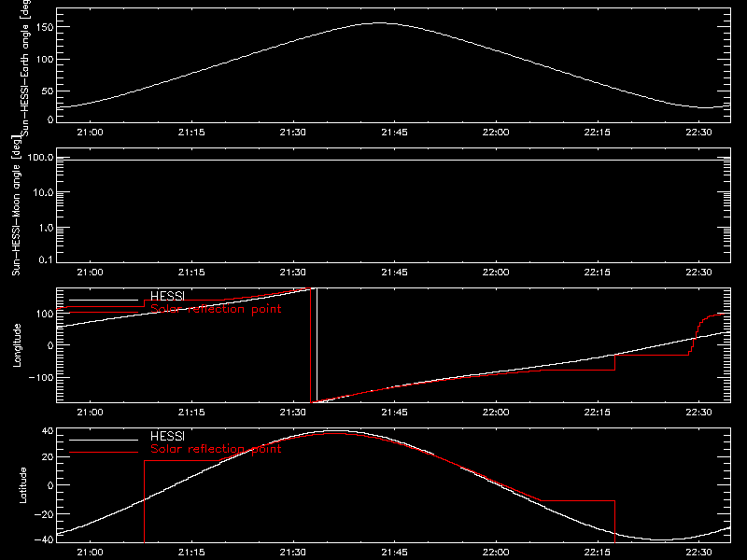This screenshot has height=560, width=747.
Task: Click the 150 tick label on the Earth angle plot
Action: click(45, 27)
